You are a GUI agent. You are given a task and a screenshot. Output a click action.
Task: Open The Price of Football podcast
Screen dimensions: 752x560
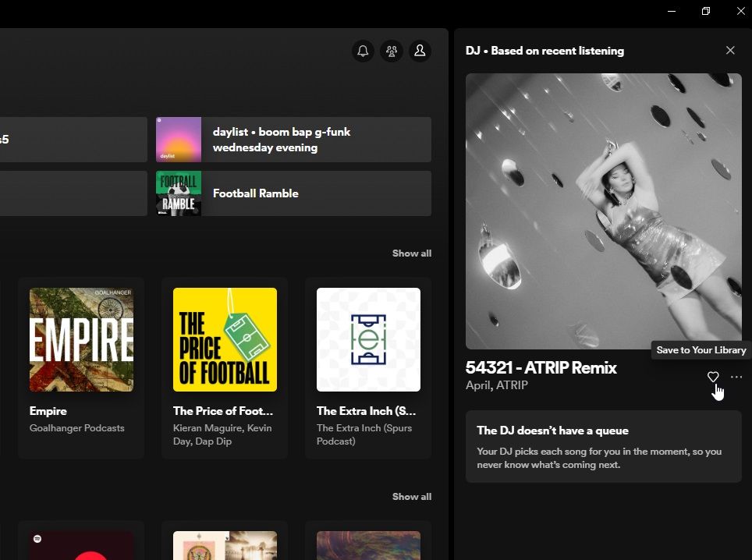224,339
